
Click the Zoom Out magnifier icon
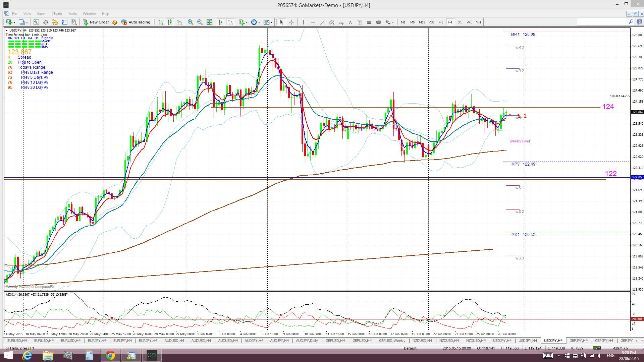pyautogui.click(x=200, y=22)
